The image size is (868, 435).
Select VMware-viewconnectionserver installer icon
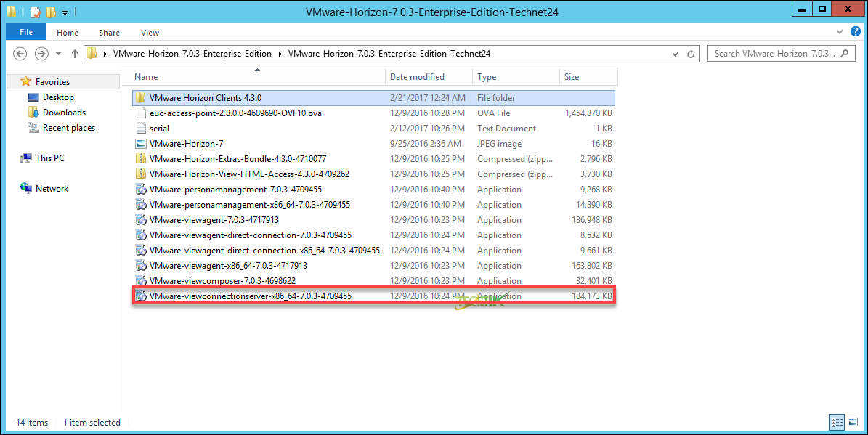point(141,296)
